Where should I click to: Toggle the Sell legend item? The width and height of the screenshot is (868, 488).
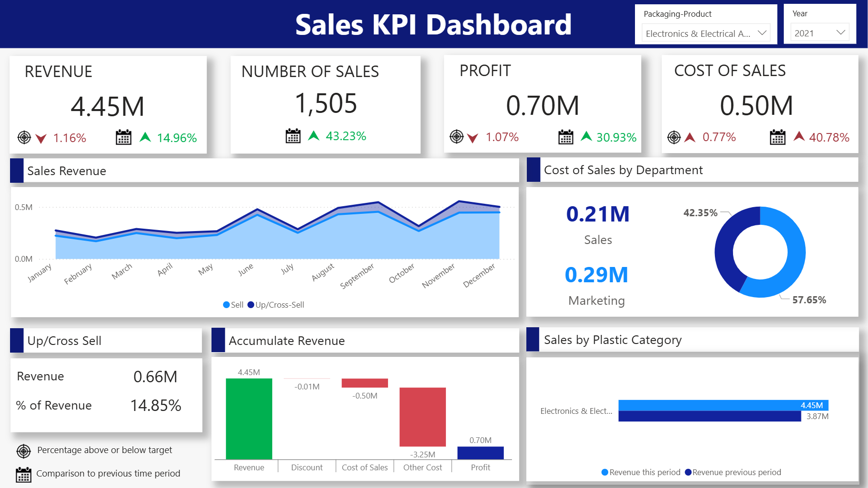[234, 305]
